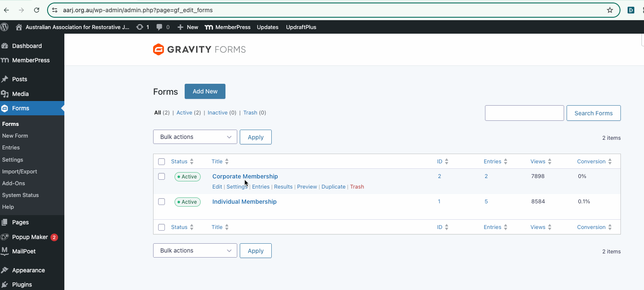Click the WordPress logo in admin bar
Screen dimensions: 644x290
pos(5,27)
